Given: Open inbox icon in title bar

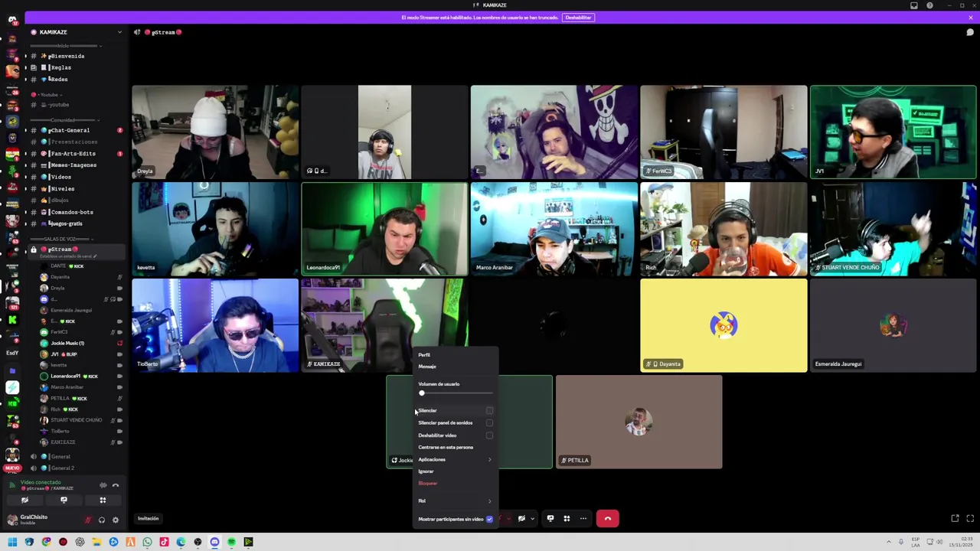Looking at the screenshot, I should tap(913, 5).
